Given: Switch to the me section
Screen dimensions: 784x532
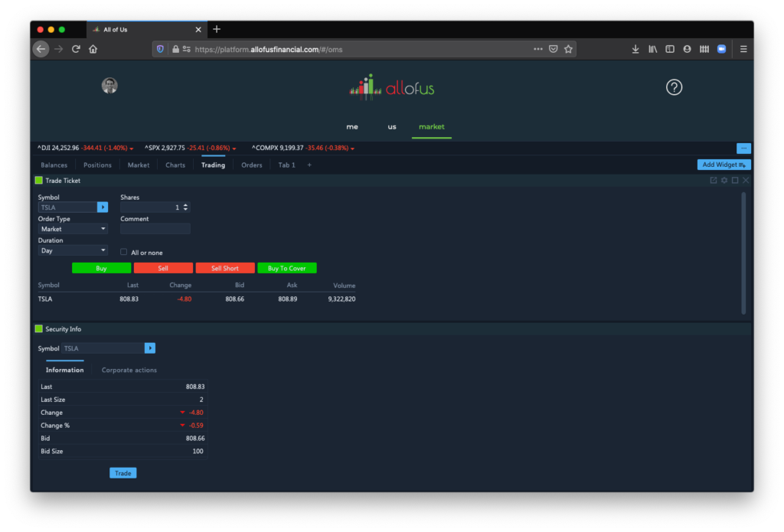Looking at the screenshot, I should tap(352, 127).
